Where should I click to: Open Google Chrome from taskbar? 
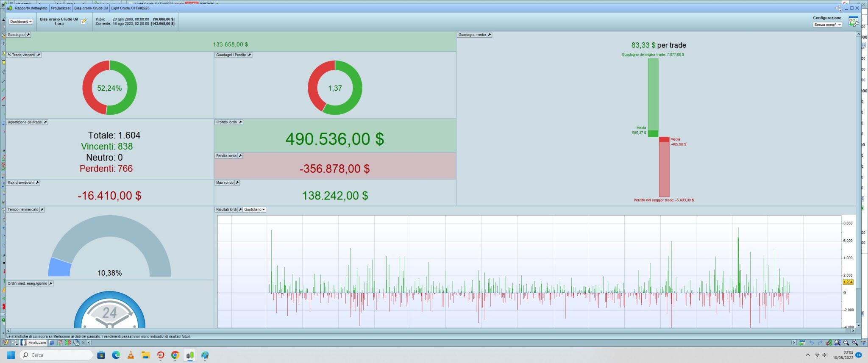point(175,355)
